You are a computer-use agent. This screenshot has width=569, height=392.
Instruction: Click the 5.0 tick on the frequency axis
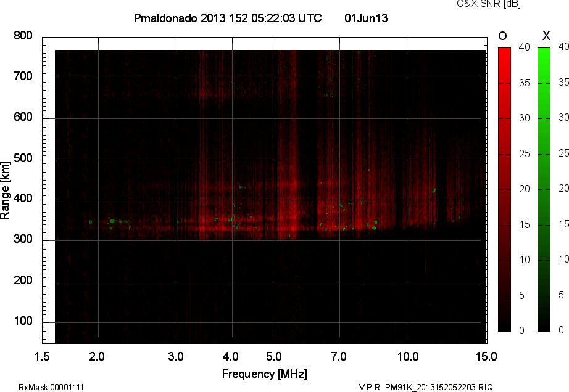(x=275, y=356)
